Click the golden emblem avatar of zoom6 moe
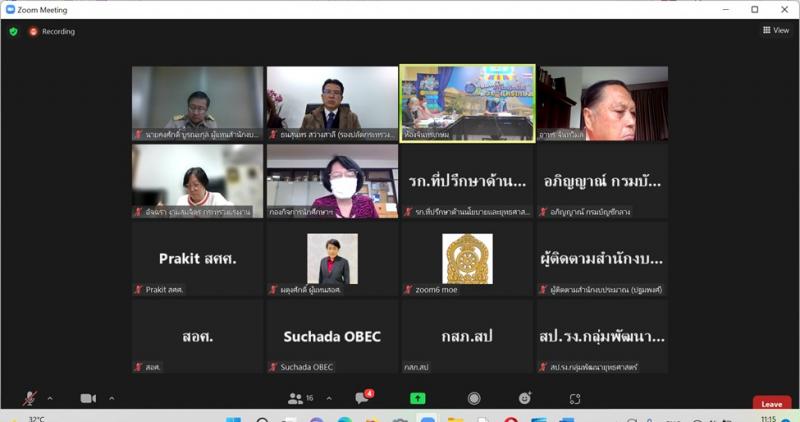The width and height of the screenshot is (800, 422). (x=467, y=259)
